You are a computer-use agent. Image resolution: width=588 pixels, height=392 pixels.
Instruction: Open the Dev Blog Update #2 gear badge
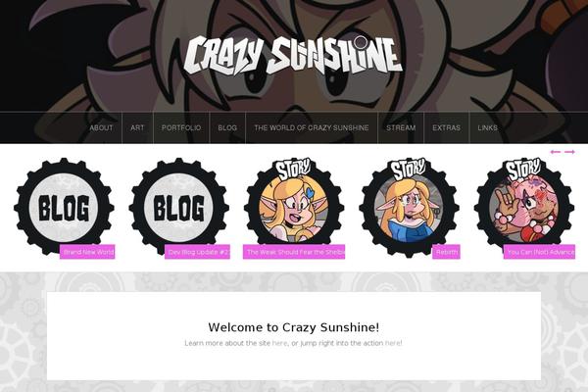coord(179,207)
